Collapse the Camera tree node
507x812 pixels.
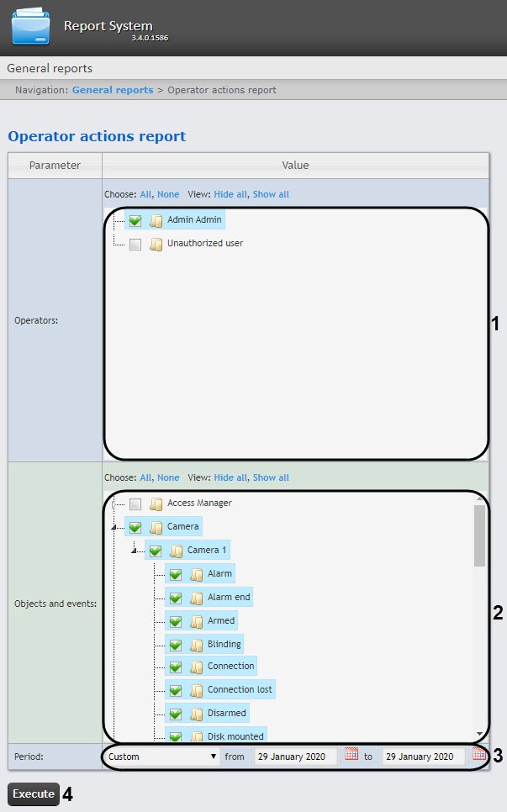pos(114,528)
